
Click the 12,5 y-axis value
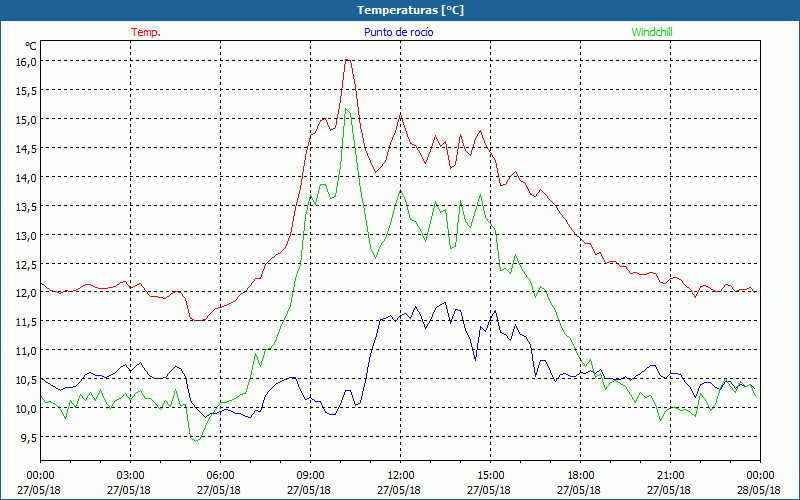click(x=27, y=265)
